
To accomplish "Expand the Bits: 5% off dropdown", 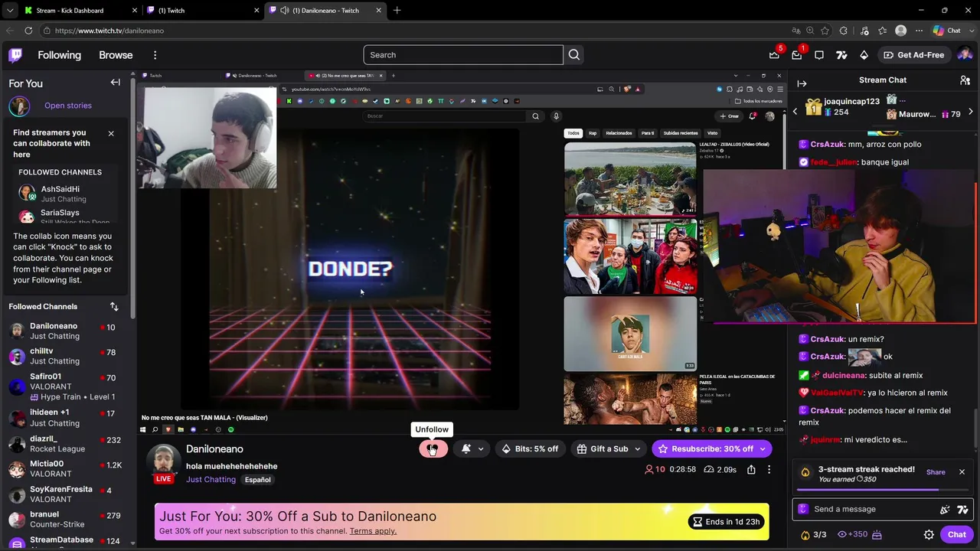I will click(530, 449).
